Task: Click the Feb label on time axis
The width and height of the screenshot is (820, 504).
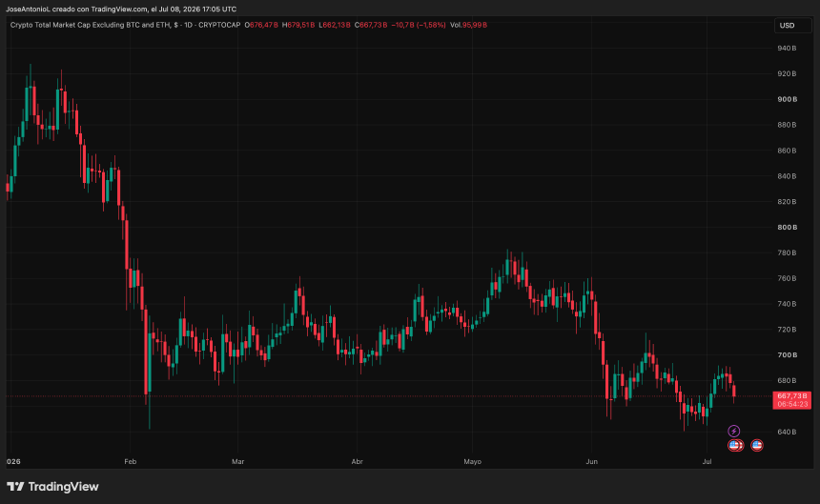Action: pyautogui.click(x=131, y=462)
